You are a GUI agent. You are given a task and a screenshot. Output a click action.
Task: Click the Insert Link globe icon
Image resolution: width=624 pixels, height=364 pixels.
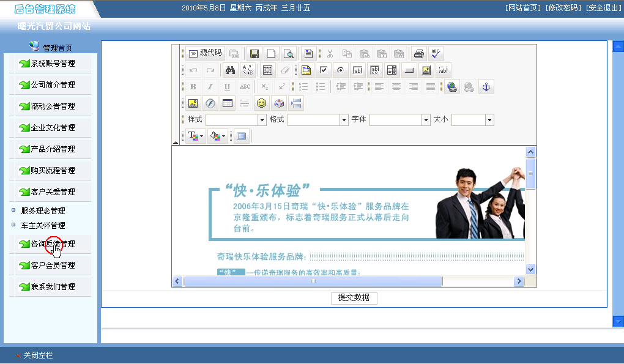451,87
